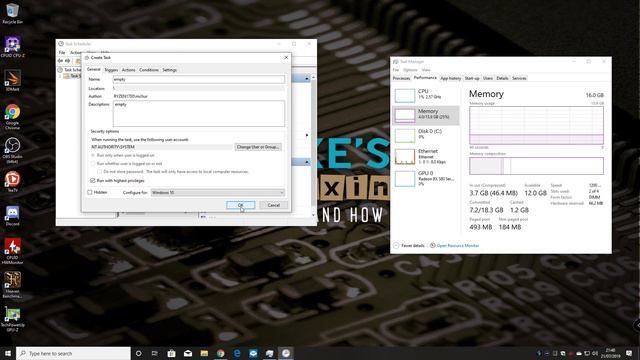Screen dimensions: 640x360
Task: Select CPU in the performance sidebar
Action: click(x=426, y=95)
